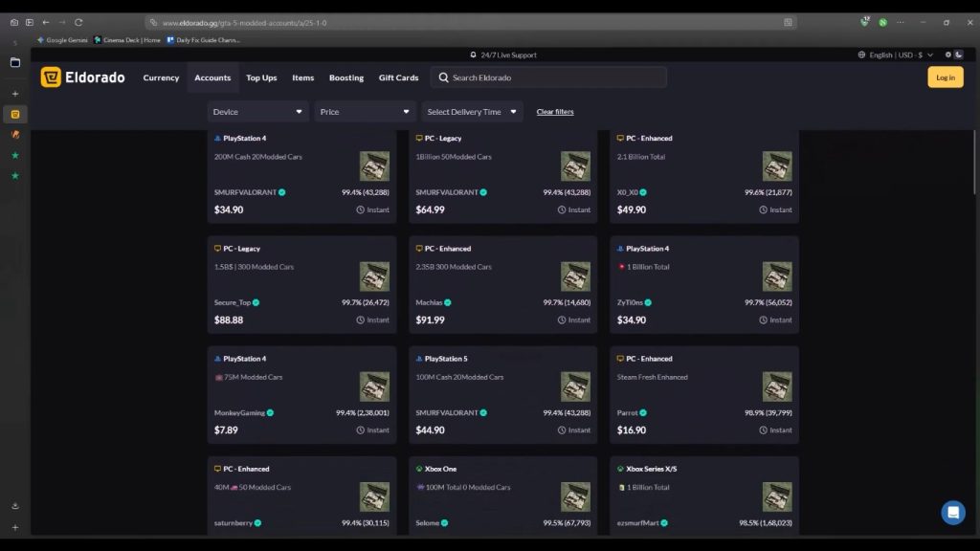Click the sidebar panel toggle icon

[30, 23]
